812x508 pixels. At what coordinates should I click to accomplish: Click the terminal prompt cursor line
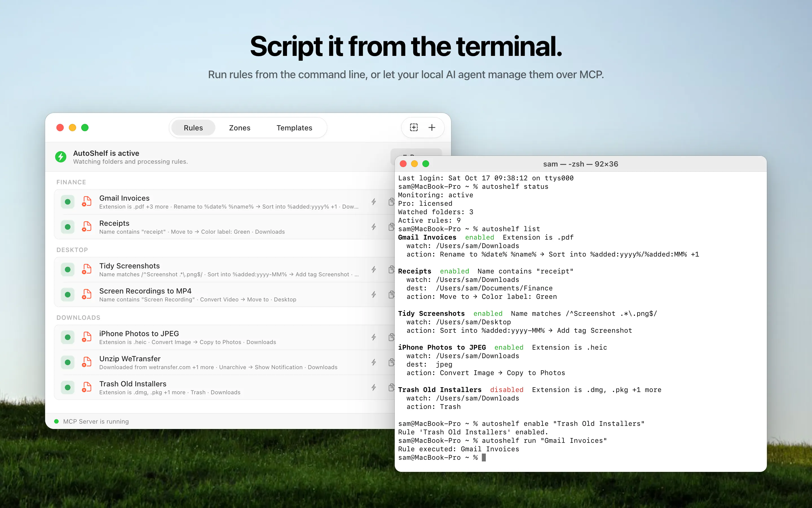442,457
